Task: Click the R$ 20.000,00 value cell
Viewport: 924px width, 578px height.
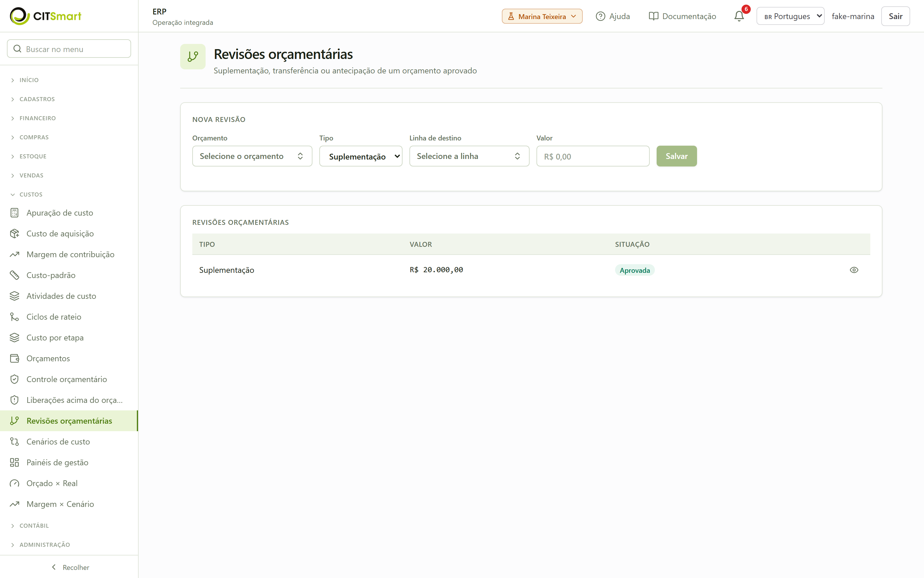Action: [x=436, y=270]
